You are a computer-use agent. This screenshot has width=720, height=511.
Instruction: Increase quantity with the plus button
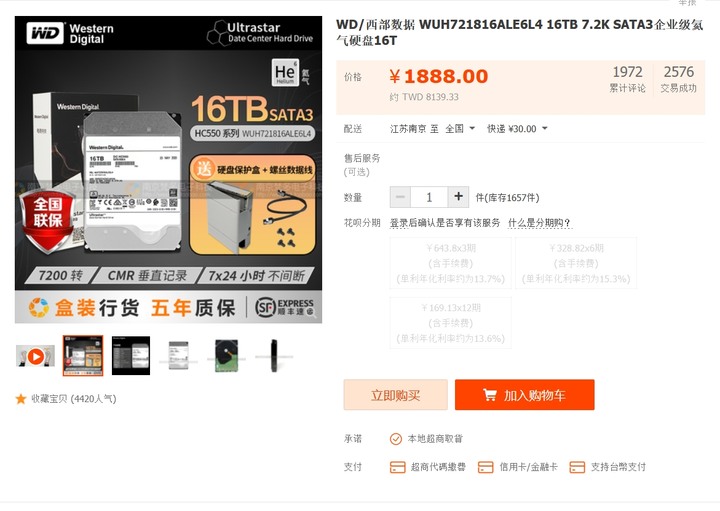(x=458, y=197)
